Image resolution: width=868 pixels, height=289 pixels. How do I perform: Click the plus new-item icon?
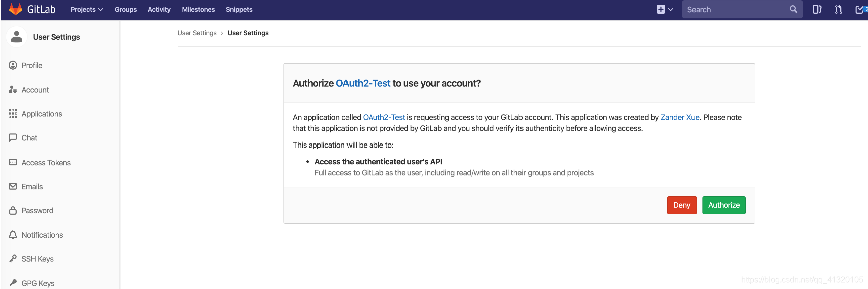(x=661, y=9)
